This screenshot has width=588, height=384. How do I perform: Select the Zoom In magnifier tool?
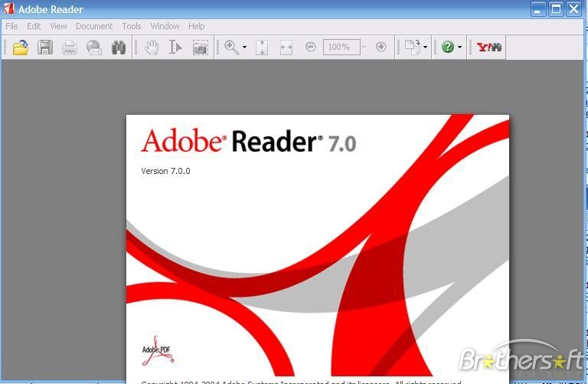click(x=232, y=48)
